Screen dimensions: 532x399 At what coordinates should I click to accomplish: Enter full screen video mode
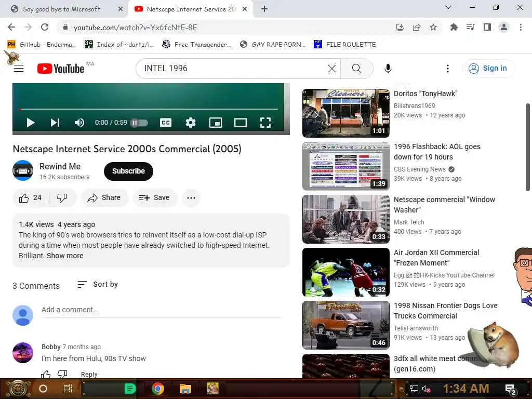coord(265,123)
